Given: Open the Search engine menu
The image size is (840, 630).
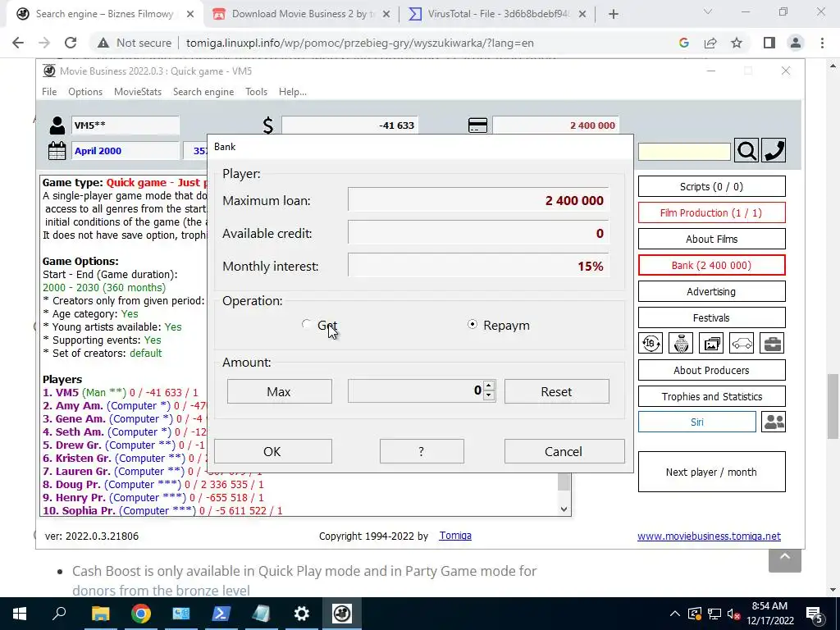Looking at the screenshot, I should 203,92.
